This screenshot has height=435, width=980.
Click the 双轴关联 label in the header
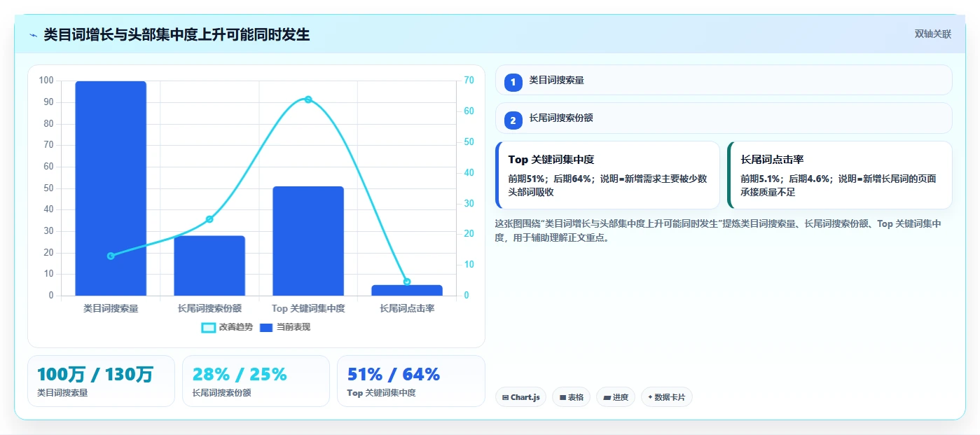[x=932, y=34]
